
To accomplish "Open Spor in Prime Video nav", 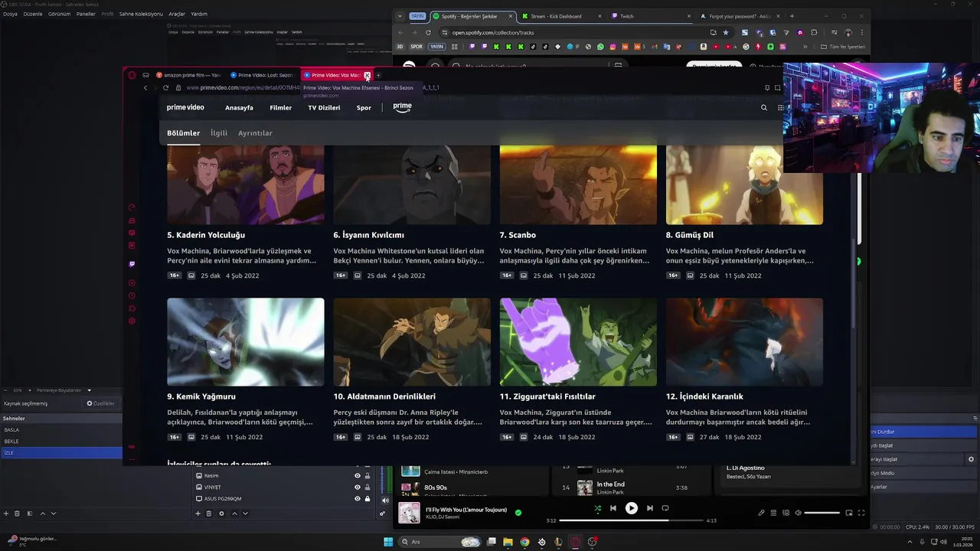I will pos(364,108).
